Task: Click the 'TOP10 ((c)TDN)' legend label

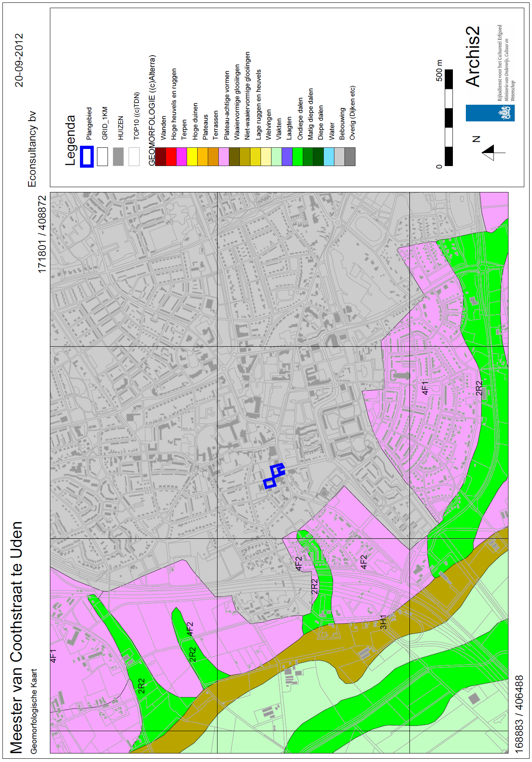Action: [137, 116]
